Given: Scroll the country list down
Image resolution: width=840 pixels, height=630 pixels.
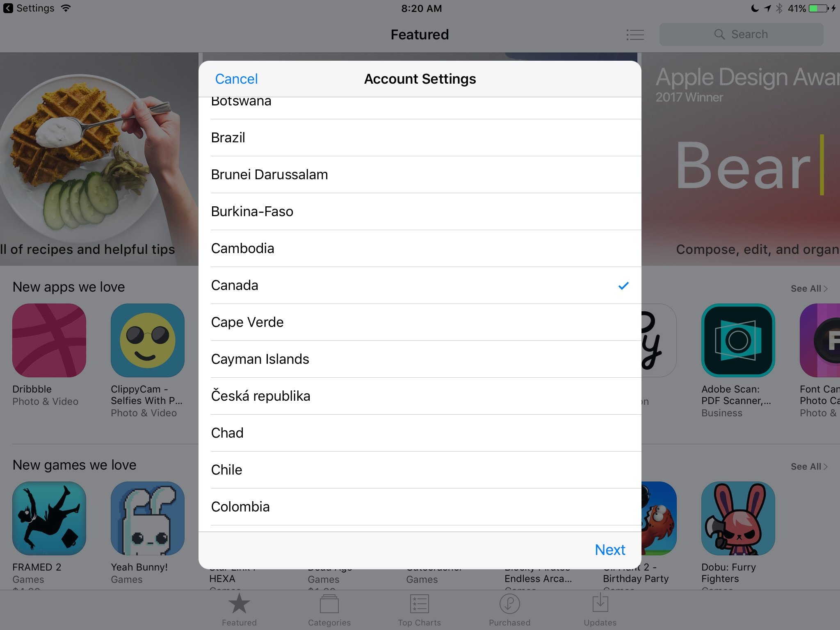Looking at the screenshot, I should pyautogui.click(x=420, y=506).
